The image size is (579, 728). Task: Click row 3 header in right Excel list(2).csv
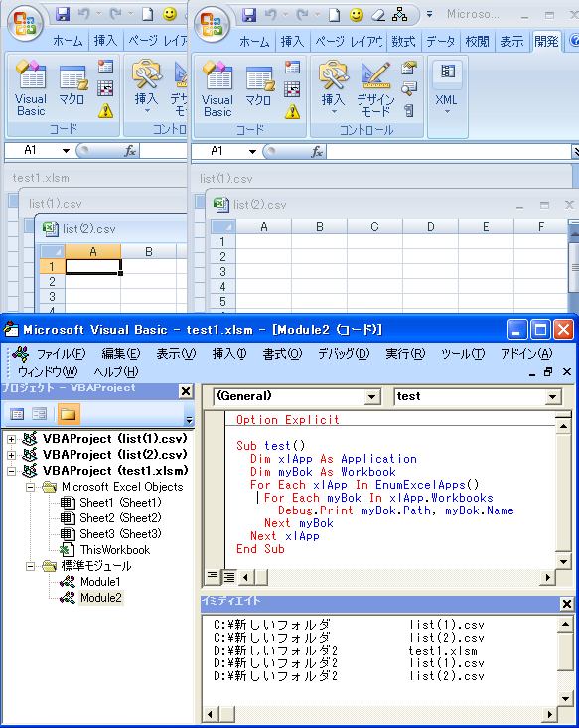[x=222, y=271]
